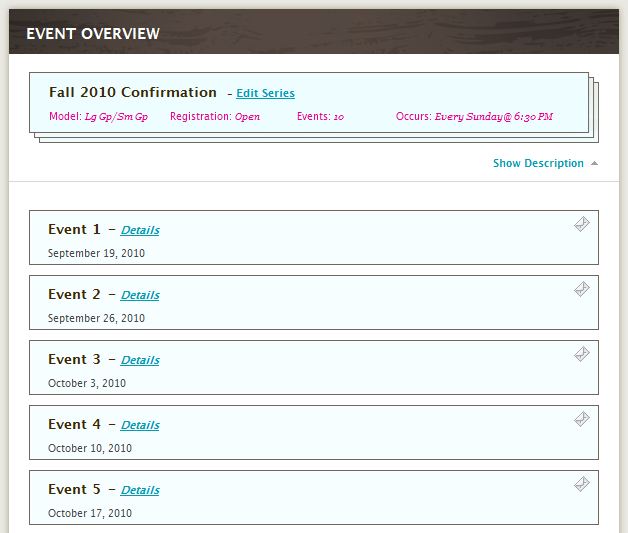The image size is (628, 533).
Task: Open Details for Event 1
Action: click(x=140, y=230)
